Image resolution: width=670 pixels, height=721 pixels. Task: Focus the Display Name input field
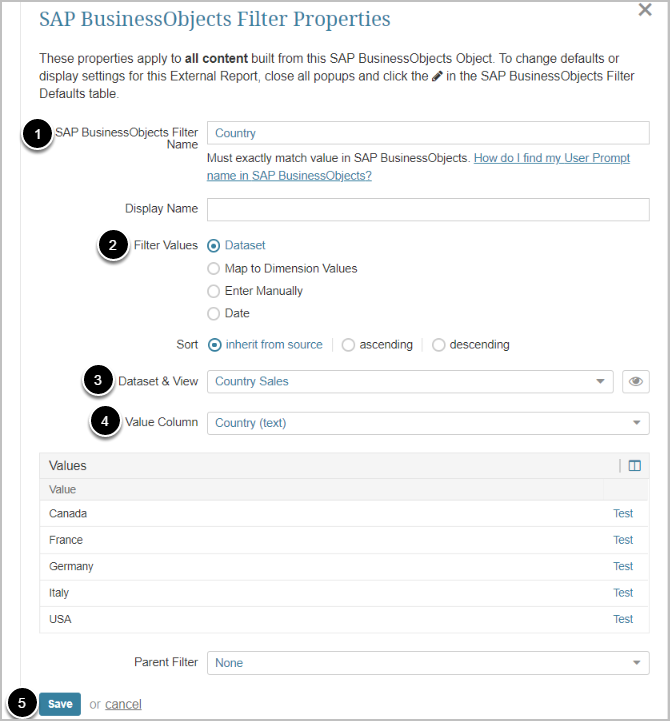428,209
